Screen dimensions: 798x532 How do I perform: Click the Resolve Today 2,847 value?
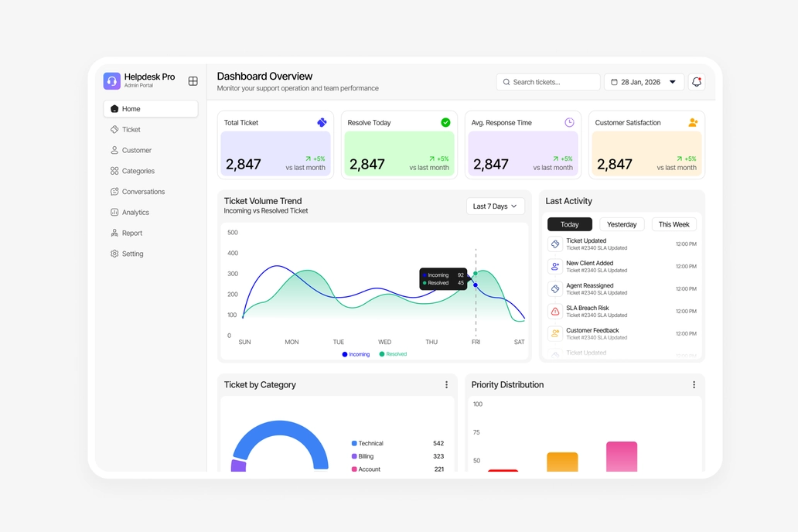tap(367, 164)
